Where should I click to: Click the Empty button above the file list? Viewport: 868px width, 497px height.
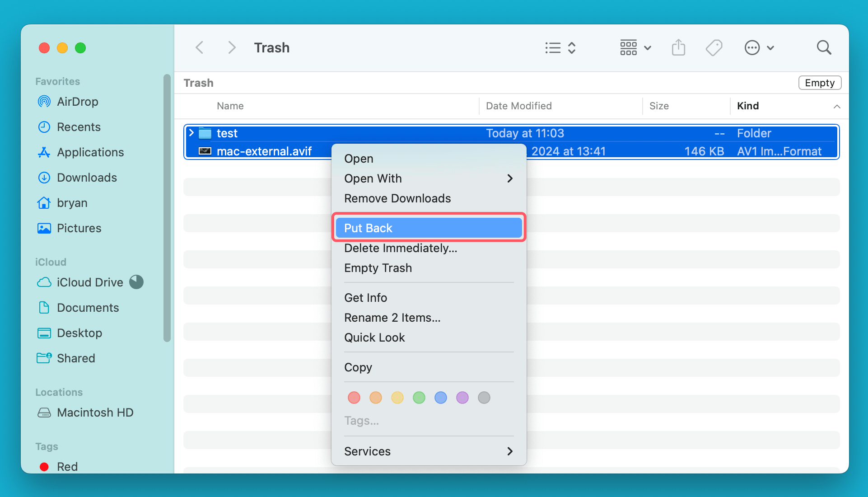coord(819,83)
